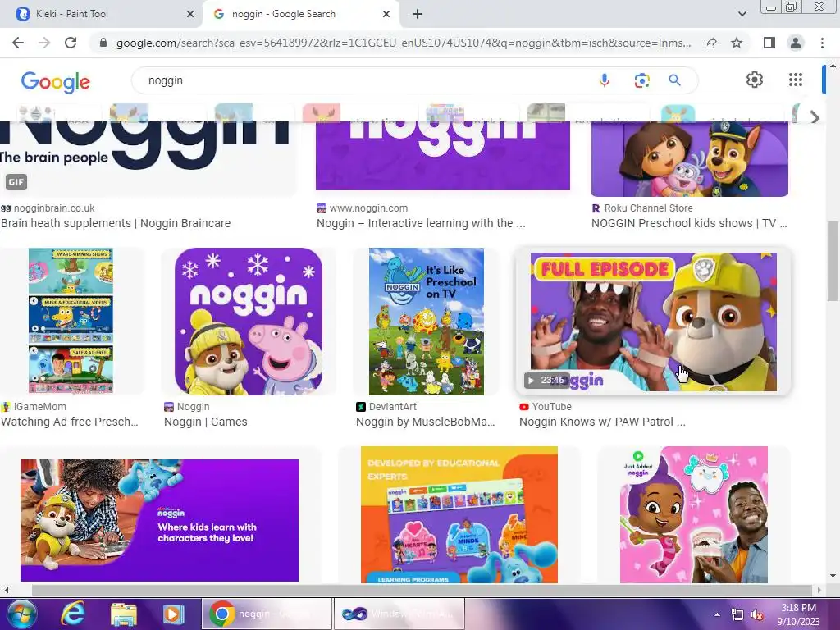840x630 pixels.
Task: Click the vertical page scrollbar thumb
Action: pyautogui.click(x=833, y=262)
